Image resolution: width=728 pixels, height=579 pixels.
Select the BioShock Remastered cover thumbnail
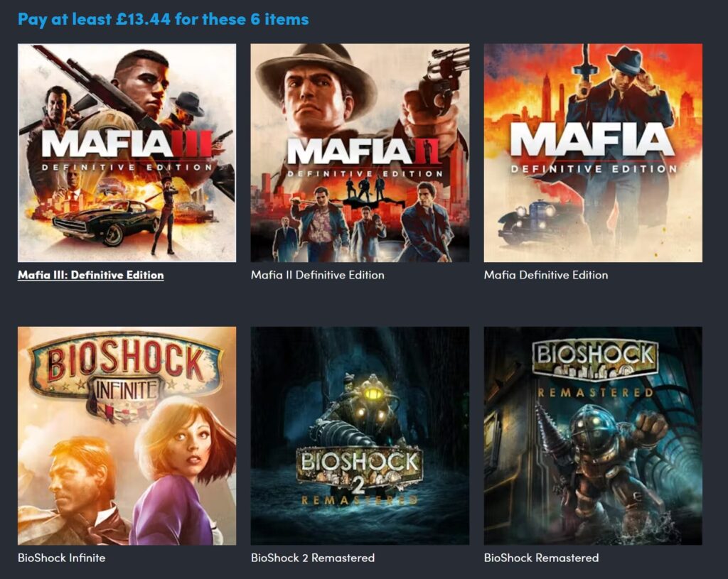[593, 435]
